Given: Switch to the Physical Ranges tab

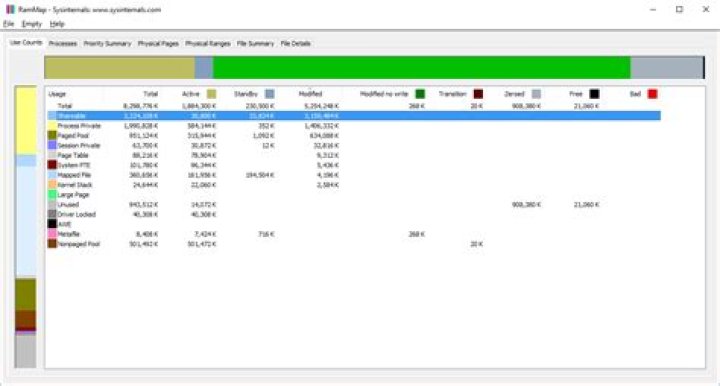Looking at the screenshot, I should tap(208, 44).
